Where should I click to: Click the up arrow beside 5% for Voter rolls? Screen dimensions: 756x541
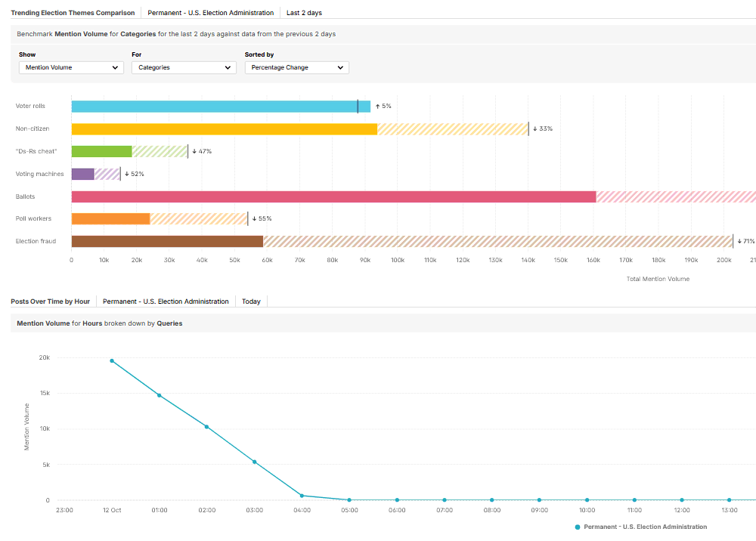tap(377, 107)
